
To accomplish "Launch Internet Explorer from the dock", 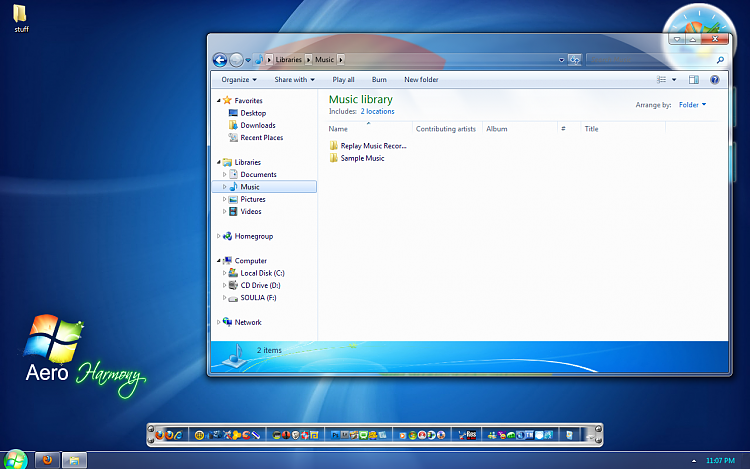I will coord(178,435).
